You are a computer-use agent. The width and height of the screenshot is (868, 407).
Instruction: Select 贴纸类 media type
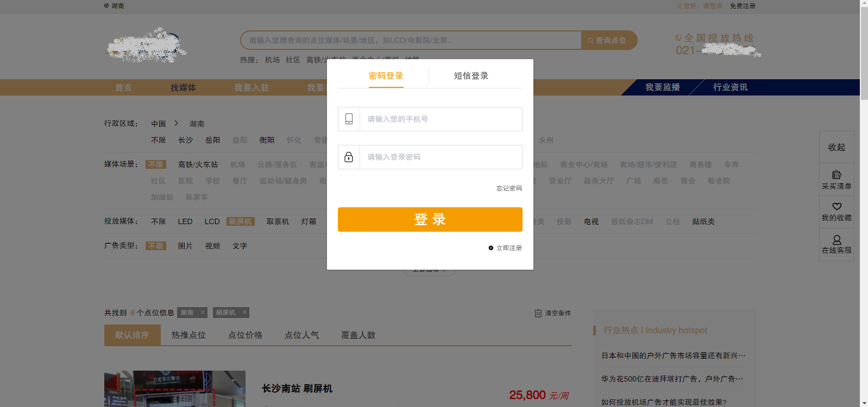(703, 221)
